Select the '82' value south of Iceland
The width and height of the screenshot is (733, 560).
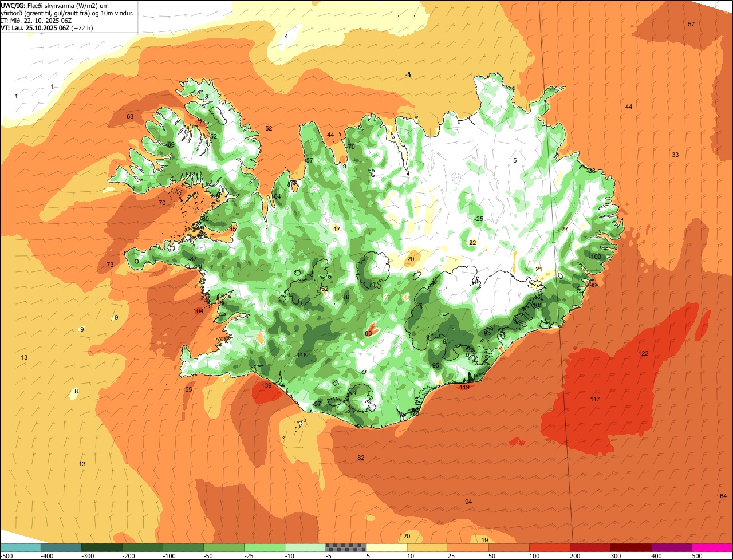point(361,458)
